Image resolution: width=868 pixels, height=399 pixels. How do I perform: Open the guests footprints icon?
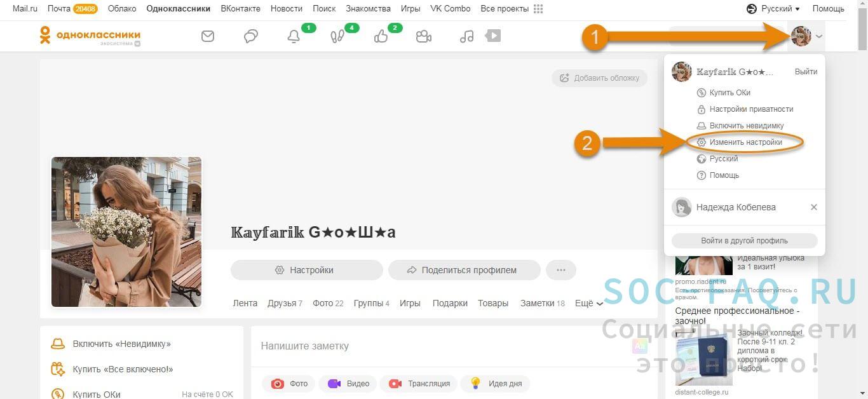[x=337, y=37]
